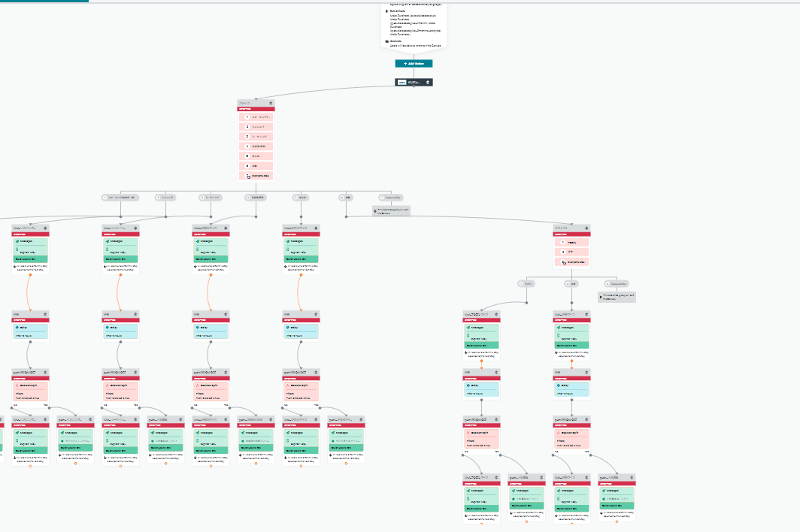
Task: Click Everyone Else pill under right-side paths step
Action: 615,284
